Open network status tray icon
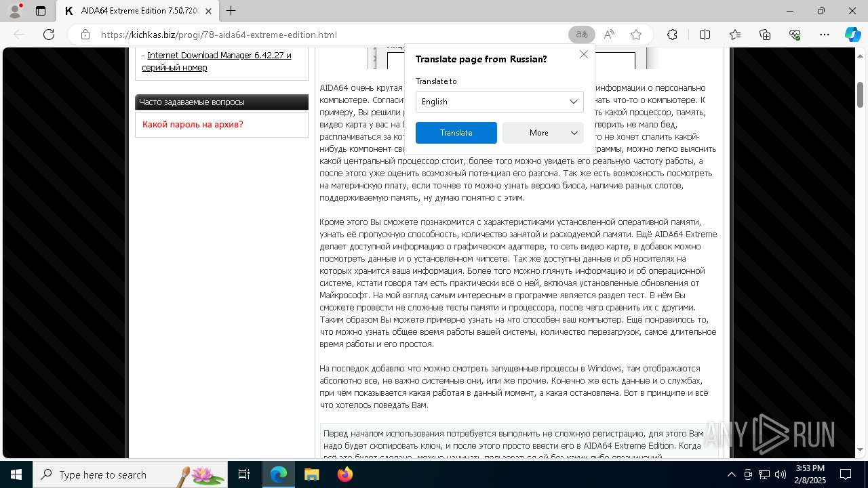868x488 pixels. (x=764, y=474)
